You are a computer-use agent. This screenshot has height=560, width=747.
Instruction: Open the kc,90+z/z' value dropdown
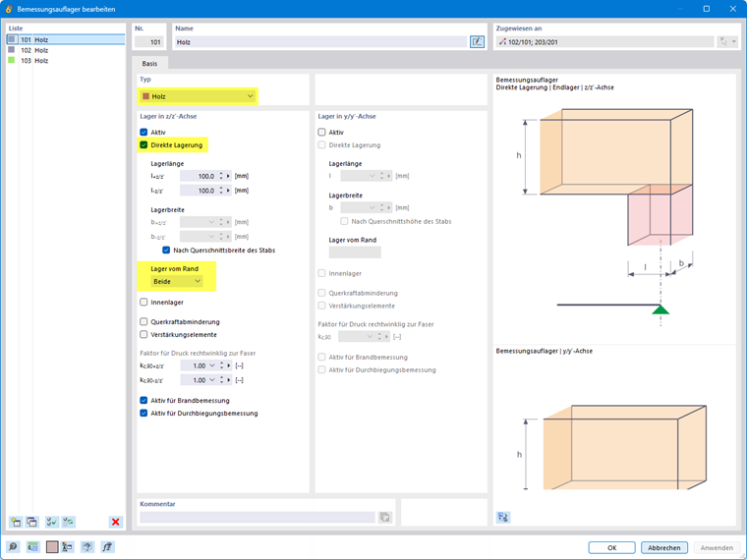click(x=212, y=365)
